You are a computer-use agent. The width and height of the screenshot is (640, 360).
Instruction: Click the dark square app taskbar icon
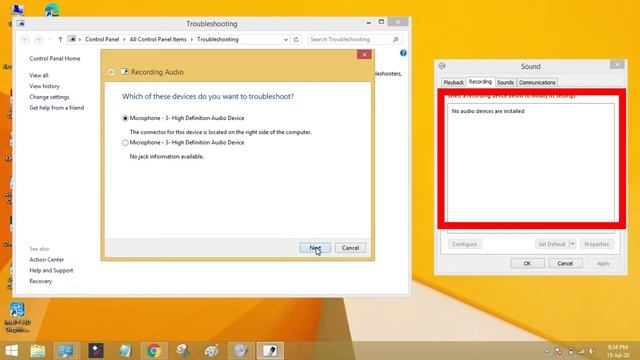[96, 351]
